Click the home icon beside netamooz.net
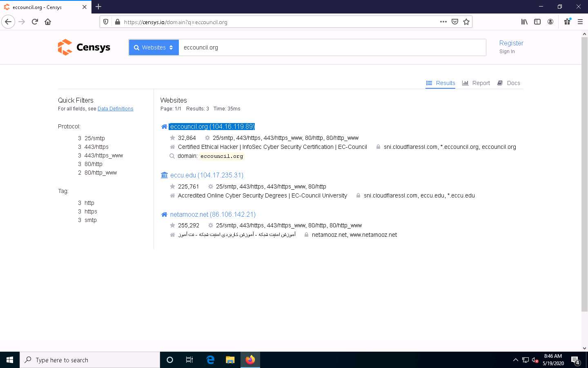Viewport: 588px width, 368px height. click(164, 214)
